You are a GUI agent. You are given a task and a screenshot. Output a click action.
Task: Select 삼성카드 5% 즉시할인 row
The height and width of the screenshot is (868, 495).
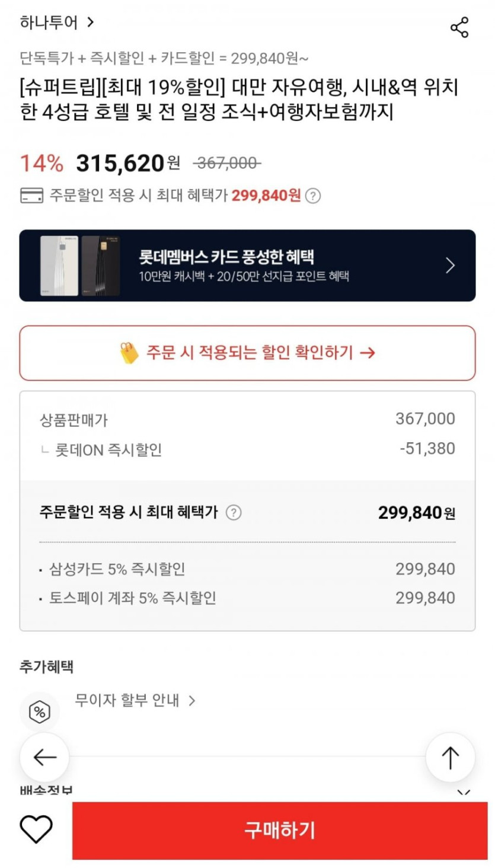pos(247,569)
